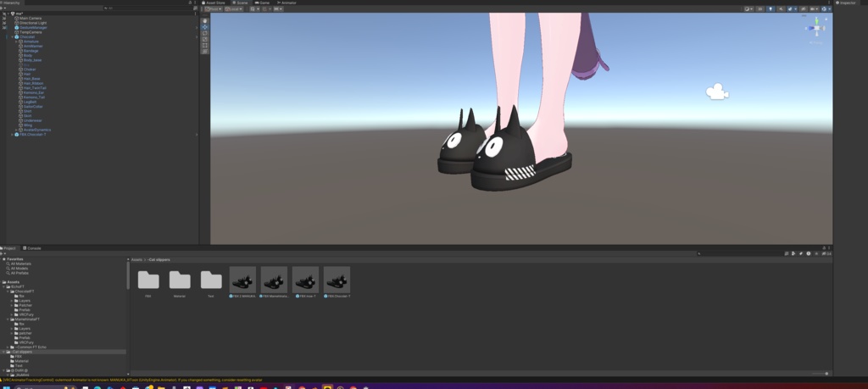
Task: Select the Rotate tool
Action: pyautogui.click(x=205, y=33)
